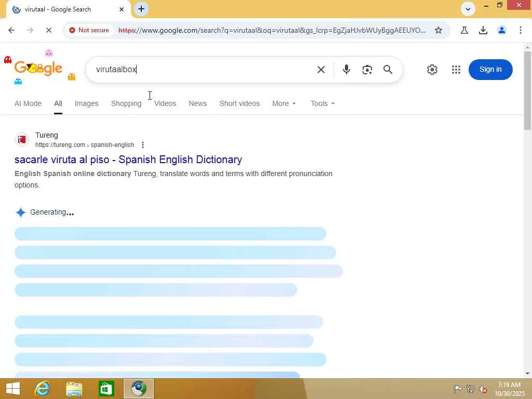Click the network tray icon

tap(470, 389)
